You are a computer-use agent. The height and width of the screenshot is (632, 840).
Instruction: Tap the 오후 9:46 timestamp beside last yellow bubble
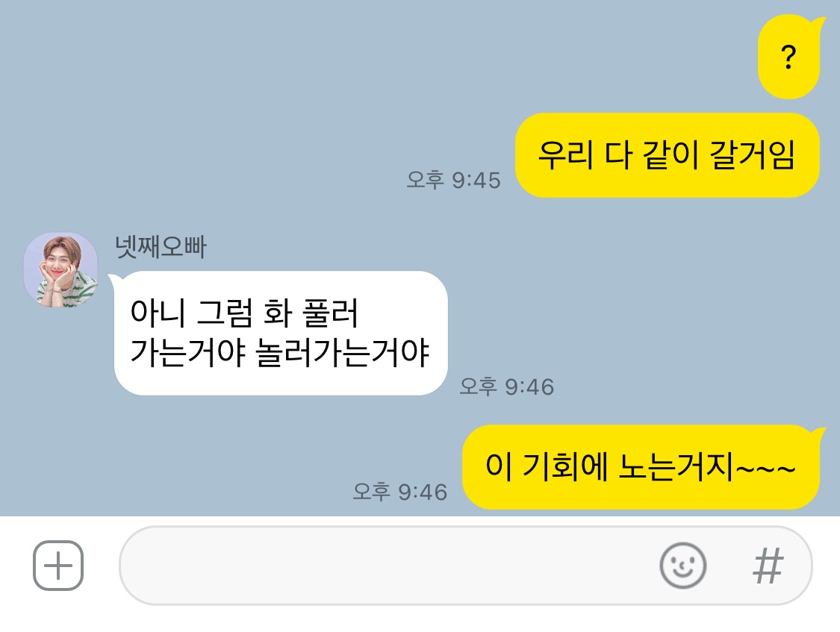click(400, 492)
